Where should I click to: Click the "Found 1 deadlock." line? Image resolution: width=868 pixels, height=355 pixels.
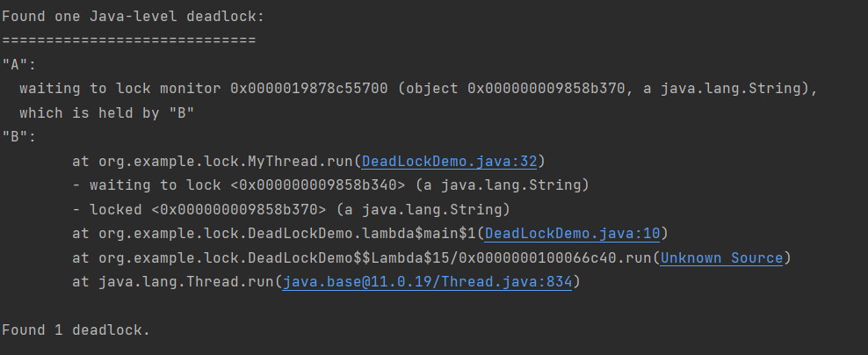[x=76, y=330]
